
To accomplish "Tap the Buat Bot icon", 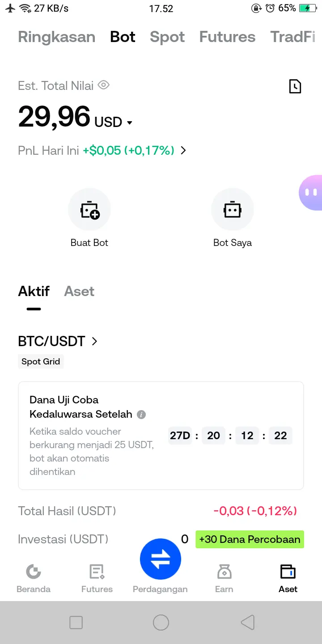I will point(89,209).
